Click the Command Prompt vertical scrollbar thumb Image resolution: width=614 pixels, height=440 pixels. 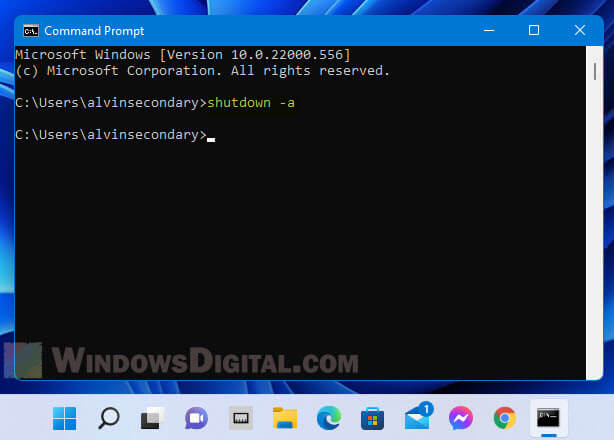595,71
